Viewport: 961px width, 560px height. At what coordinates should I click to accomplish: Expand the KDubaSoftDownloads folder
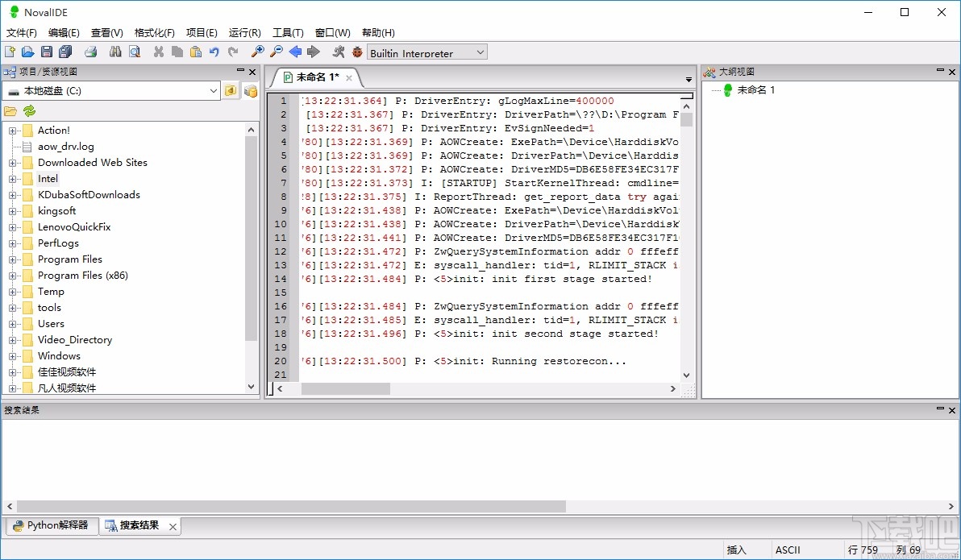pyautogui.click(x=11, y=195)
